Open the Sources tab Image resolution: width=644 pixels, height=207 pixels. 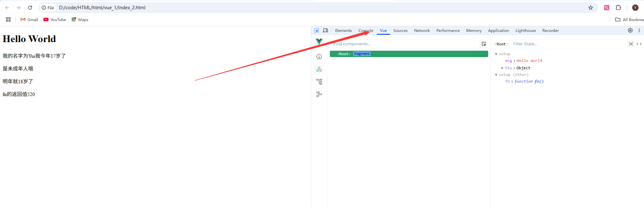tap(400, 31)
